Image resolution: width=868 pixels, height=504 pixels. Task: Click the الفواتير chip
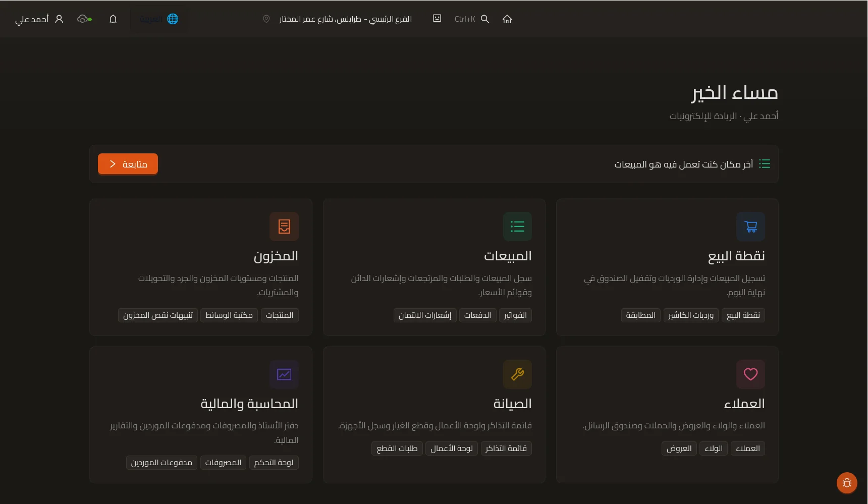pos(515,315)
